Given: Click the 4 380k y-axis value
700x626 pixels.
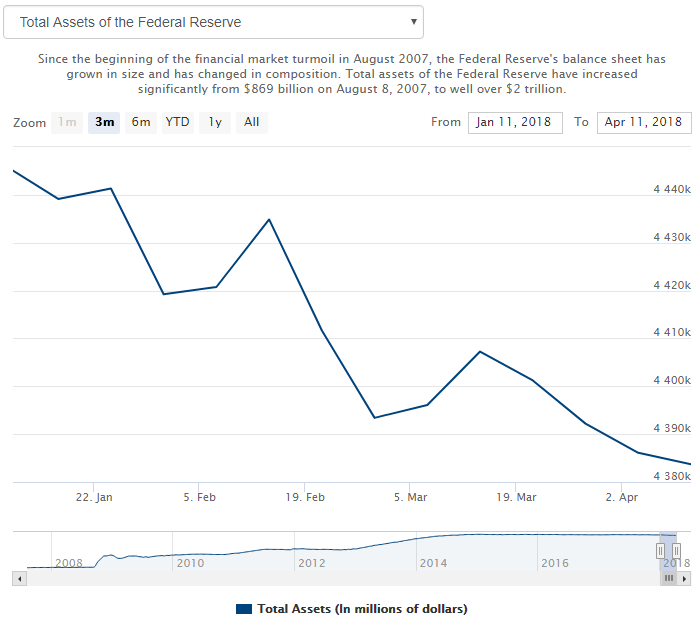Looking at the screenshot, I should click(672, 476).
